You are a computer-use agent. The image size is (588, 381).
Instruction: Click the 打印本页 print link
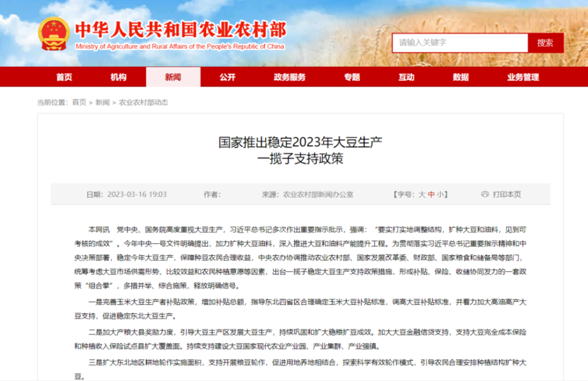[507, 194]
